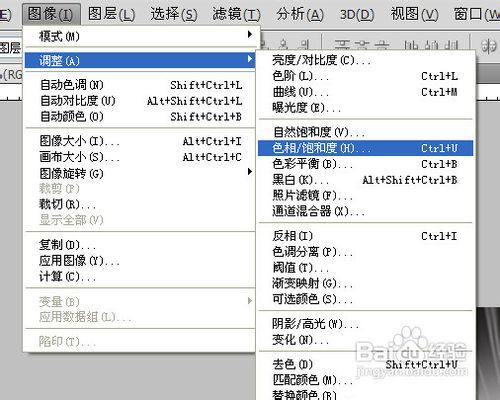The height and width of the screenshot is (400, 500).
Task: Open 画布大小(S)... dialog
Action: tap(140, 157)
